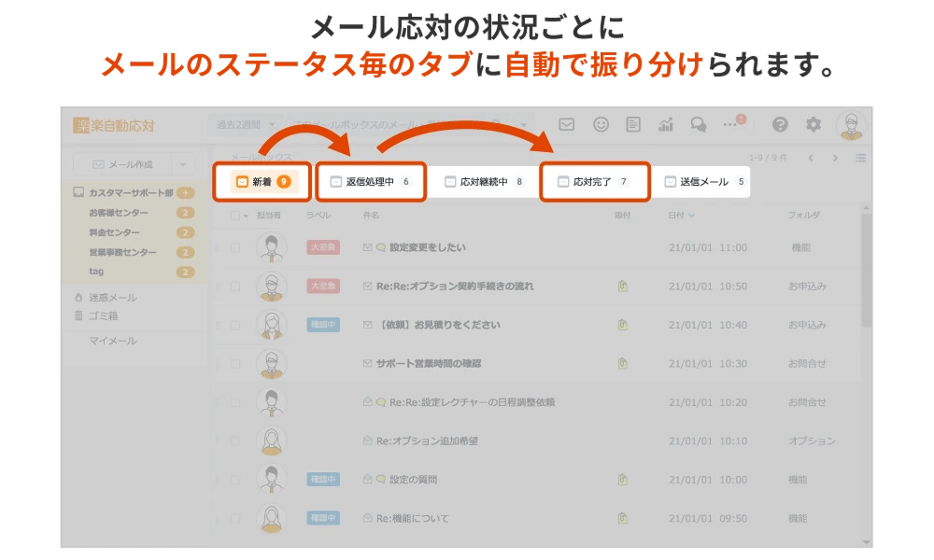The width and height of the screenshot is (934, 560).
Task: Open the search box options dropdown arrow
Action: tap(524, 125)
